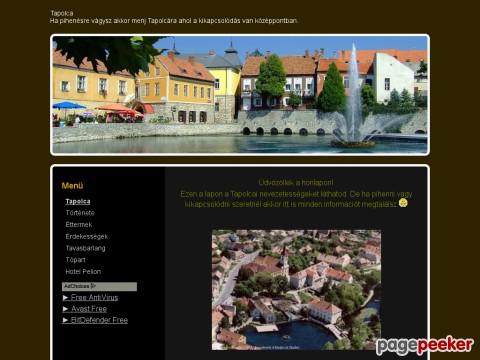
Task: Click the smiley emoticon in welcome text
Action: 403,203
